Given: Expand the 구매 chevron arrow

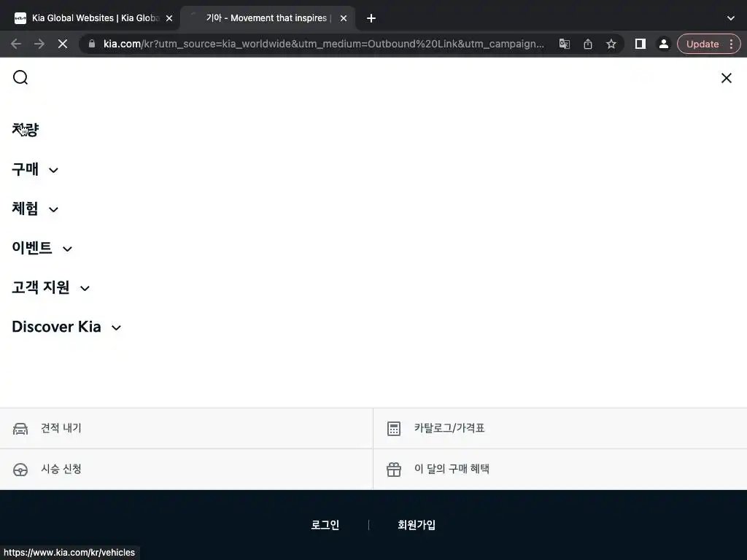Looking at the screenshot, I should click(53, 170).
